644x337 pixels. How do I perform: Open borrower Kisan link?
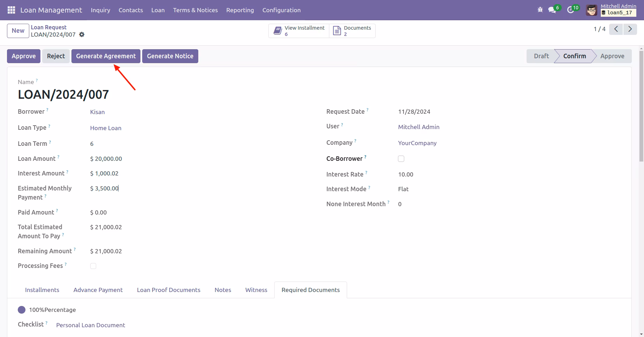tap(97, 112)
